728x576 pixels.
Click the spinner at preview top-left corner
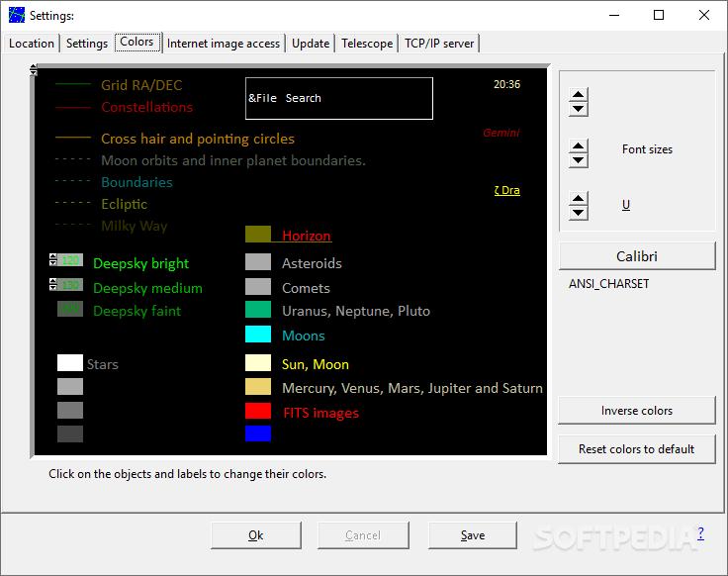tap(33, 70)
